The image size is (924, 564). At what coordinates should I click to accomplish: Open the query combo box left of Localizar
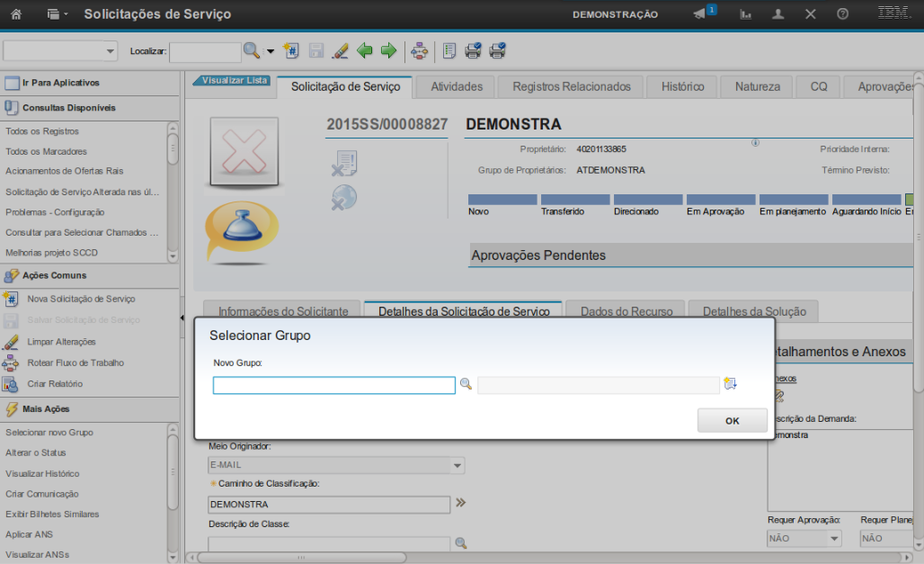coord(60,51)
